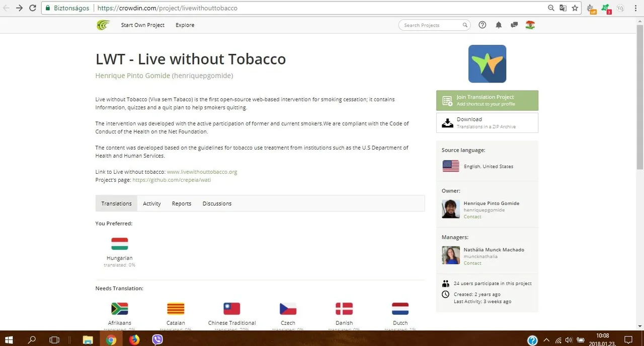Click Contact link under henriquepgomide
The height and width of the screenshot is (346, 644).
(472, 217)
